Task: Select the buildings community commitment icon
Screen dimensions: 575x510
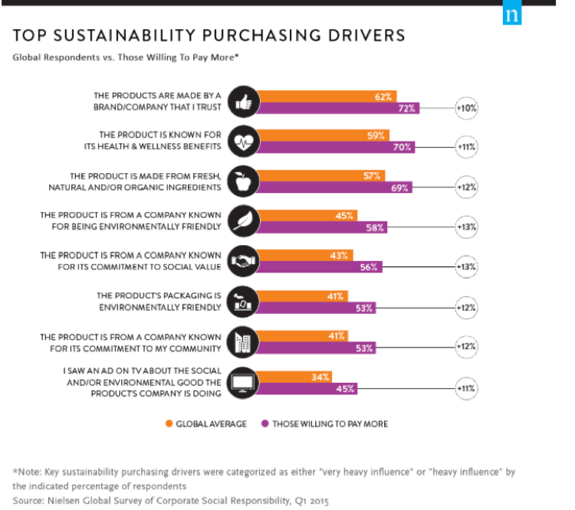Action: coord(243,342)
